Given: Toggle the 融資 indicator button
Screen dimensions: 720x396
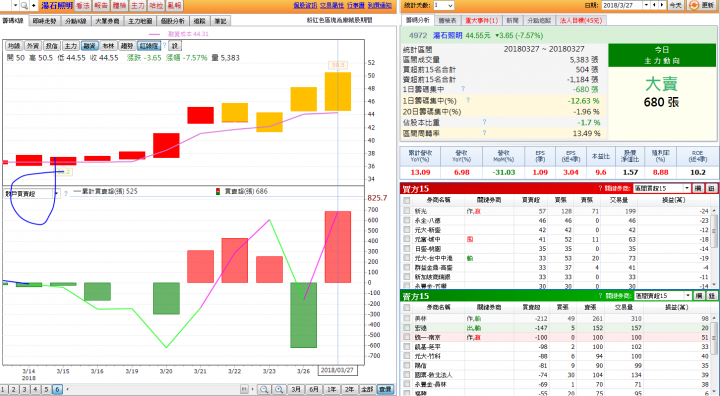Looking at the screenshot, I should tap(90, 46).
